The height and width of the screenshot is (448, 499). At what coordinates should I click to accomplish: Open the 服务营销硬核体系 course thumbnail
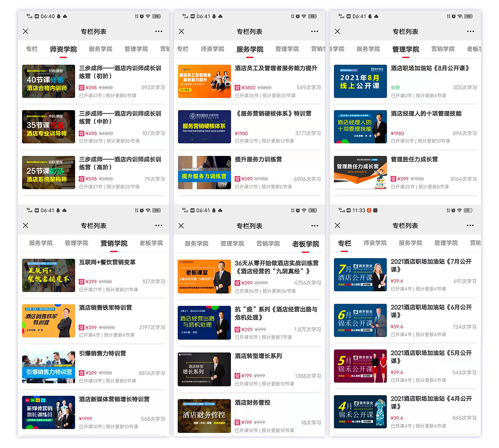point(204,127)
